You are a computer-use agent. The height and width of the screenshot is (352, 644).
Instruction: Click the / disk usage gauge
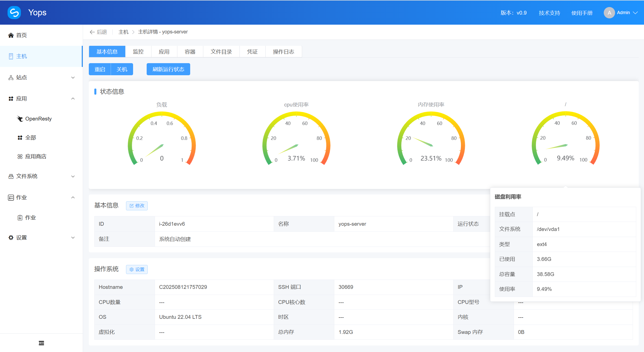pyautogui.click(x=566, y=138)
